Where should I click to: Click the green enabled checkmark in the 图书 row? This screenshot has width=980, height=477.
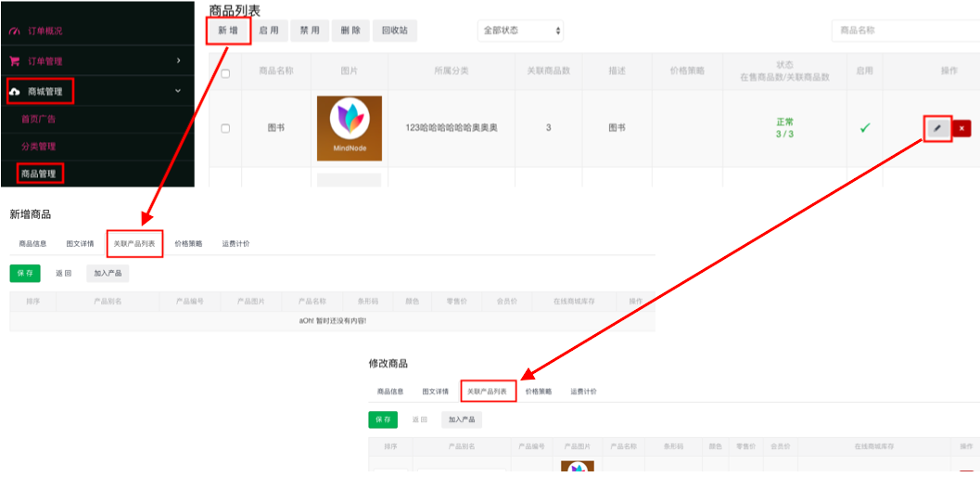click(864, 128)
